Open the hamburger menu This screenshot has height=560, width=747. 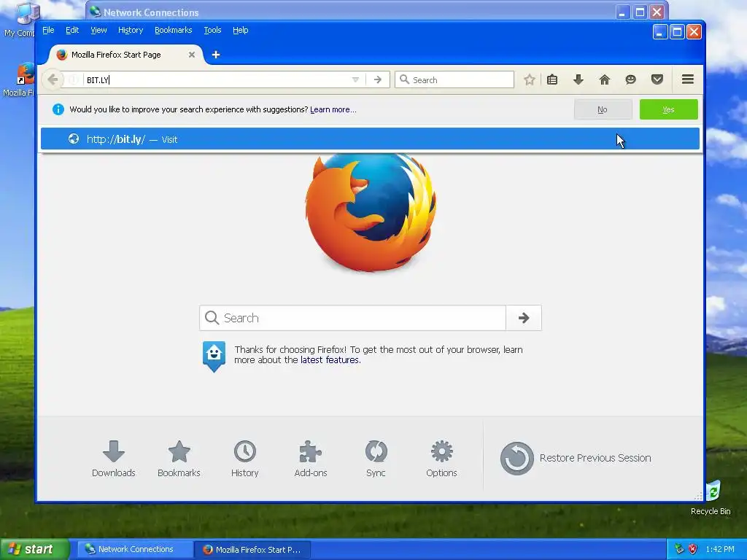point(687,79)
